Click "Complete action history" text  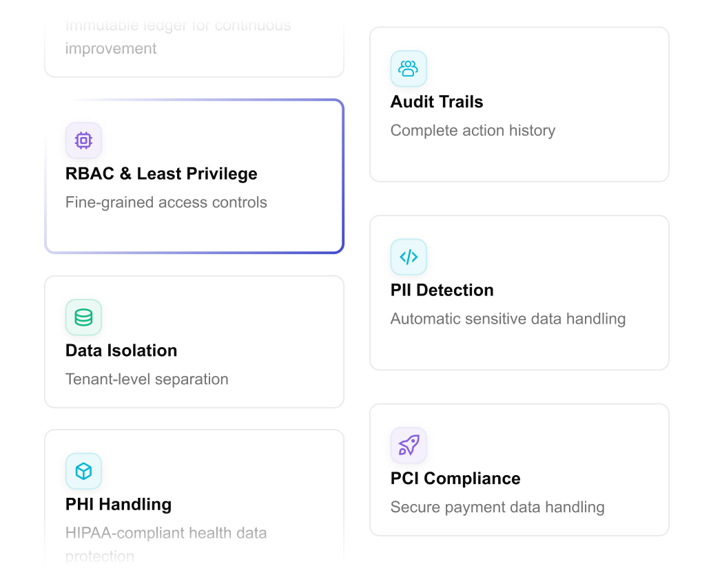[473, 131]
